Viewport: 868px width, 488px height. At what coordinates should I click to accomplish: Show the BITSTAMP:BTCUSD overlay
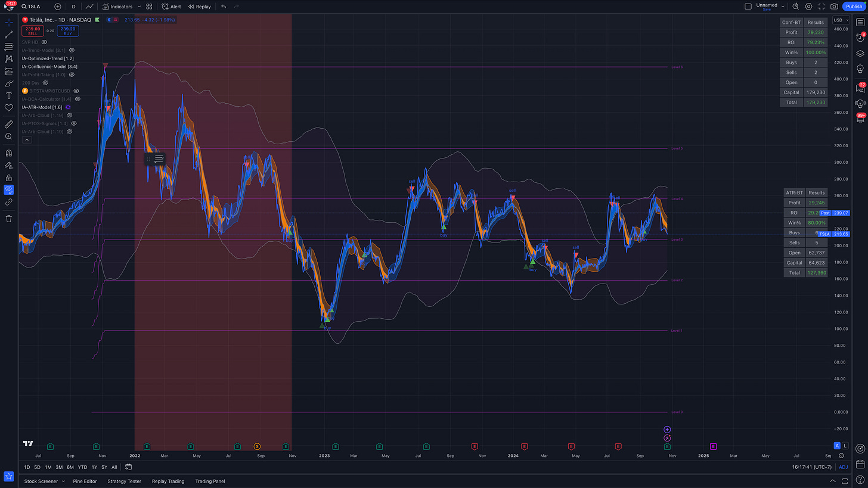click(76, 91)
